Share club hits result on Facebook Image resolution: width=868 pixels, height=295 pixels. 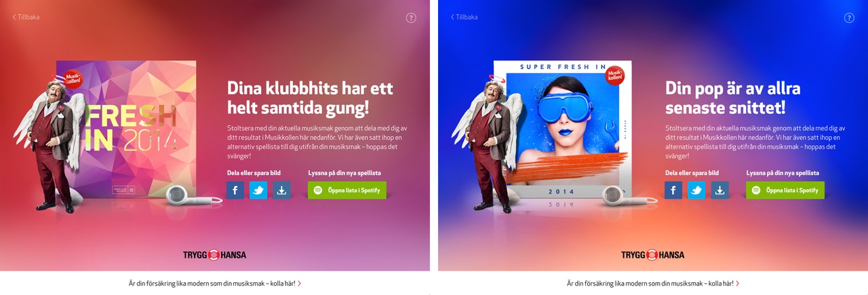coord(235,191)
